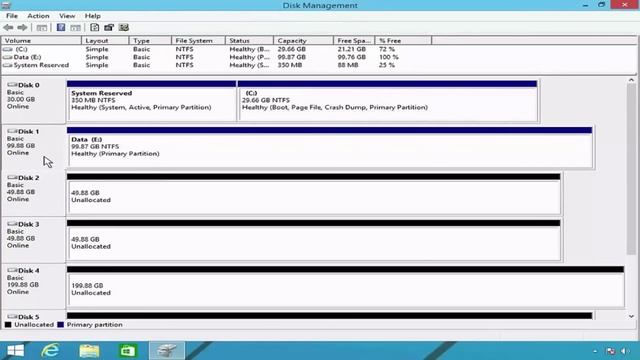Click the blue Help toolbar icon
This screenshot has height=360, width=640.
[61, 27]
